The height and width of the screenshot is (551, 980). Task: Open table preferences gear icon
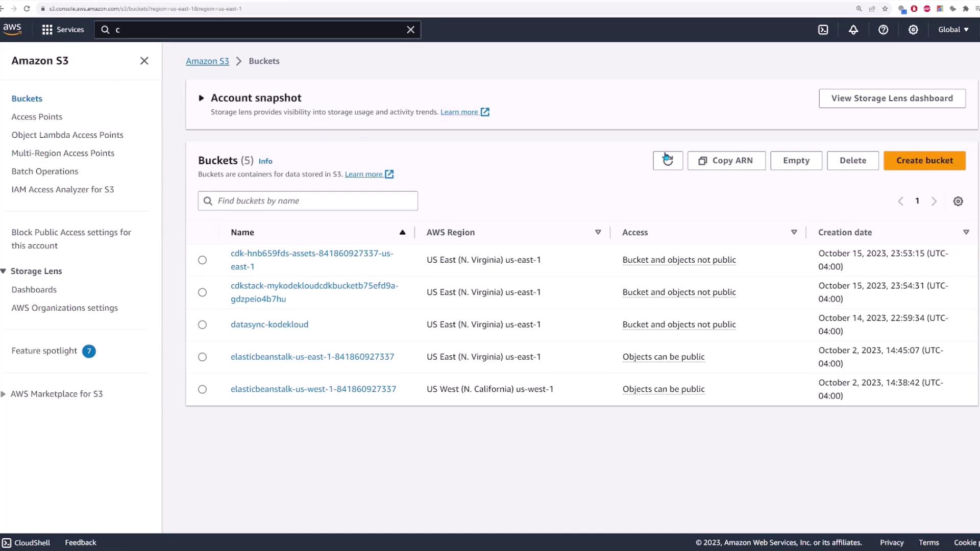click(x=958, y=202)
